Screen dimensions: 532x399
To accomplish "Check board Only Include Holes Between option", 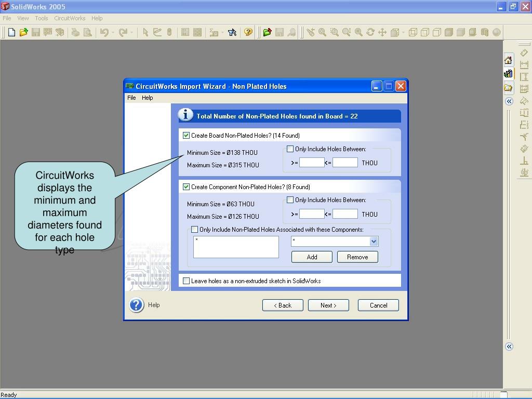I will (290, 149).
